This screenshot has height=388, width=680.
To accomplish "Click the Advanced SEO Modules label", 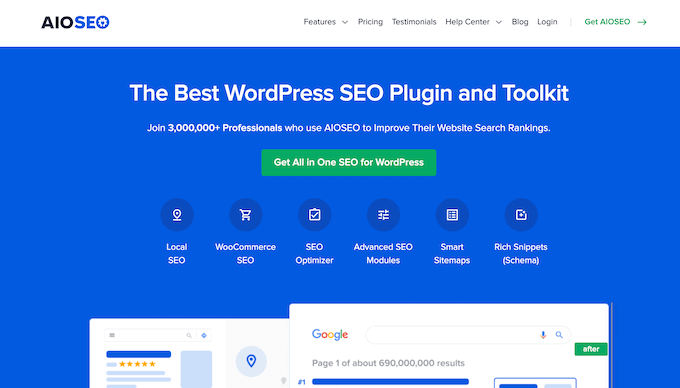I will click(x=383, y=254).
